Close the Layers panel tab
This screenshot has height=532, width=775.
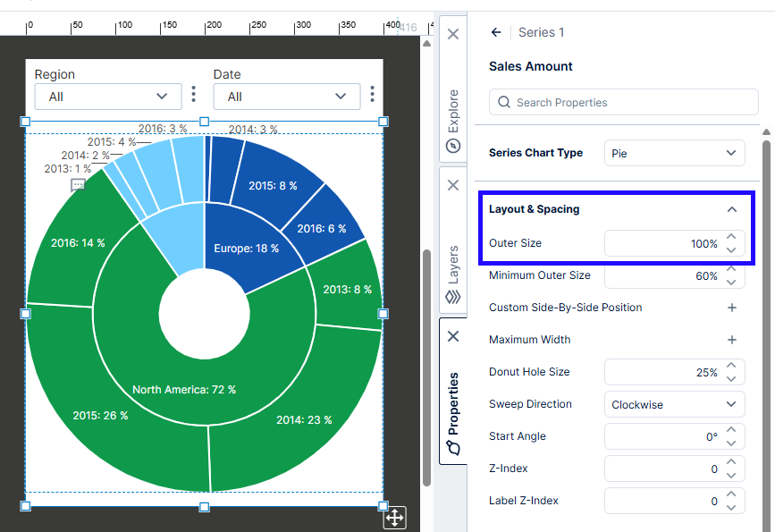[x=453, y=185]
